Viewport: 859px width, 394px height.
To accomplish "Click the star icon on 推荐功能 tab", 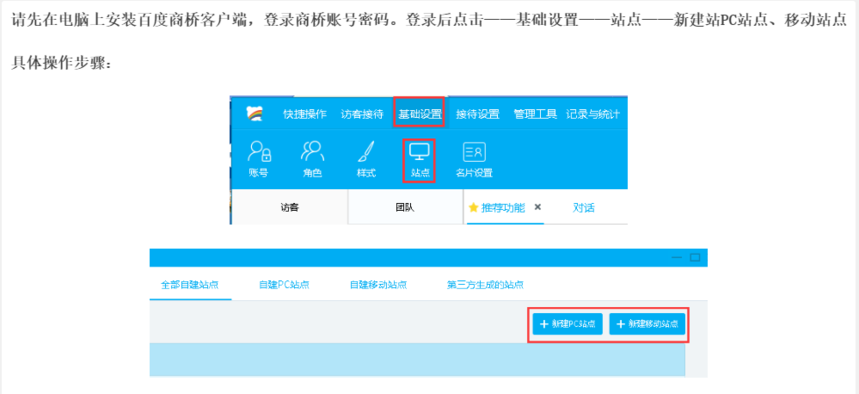I will click(x=474, y=208).
